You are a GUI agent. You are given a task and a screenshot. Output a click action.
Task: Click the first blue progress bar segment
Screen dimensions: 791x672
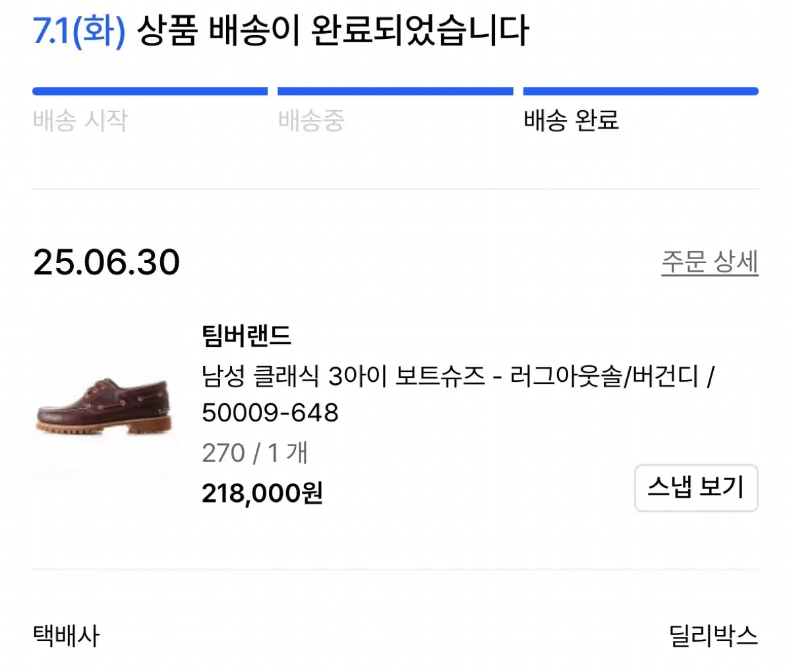point(149,90)
